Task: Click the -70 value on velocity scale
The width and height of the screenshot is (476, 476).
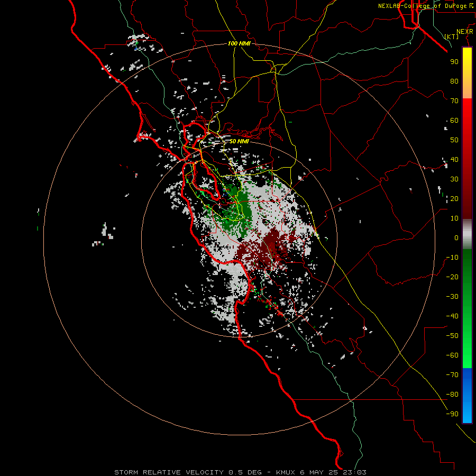Action: point(452,375)
